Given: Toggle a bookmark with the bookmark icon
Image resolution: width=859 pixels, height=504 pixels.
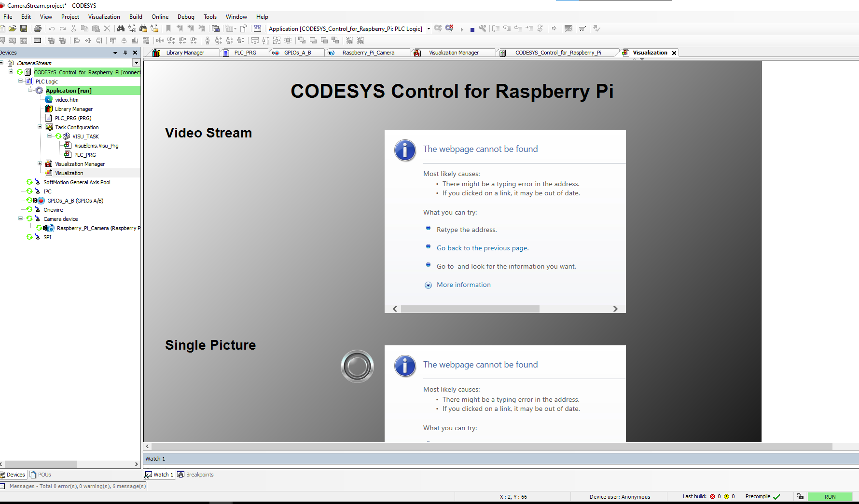Looking at the screenshot, I should (168, 28).
